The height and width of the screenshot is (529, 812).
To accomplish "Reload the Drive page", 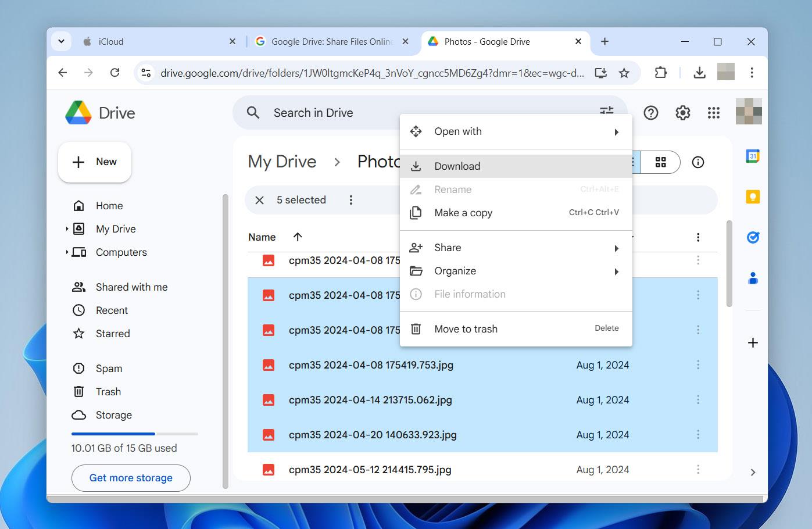I will (x=115, y=73).
